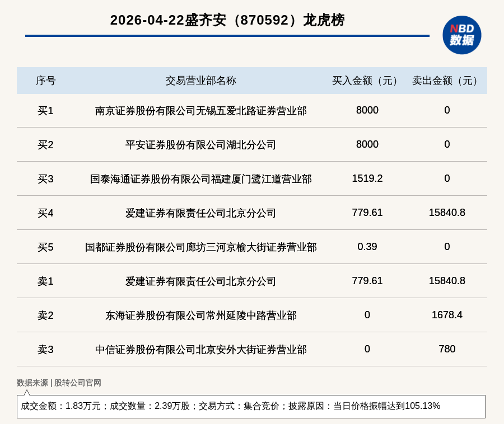Click 中信证券股份有限公司北京安外大街证券营业部 name
504x424 pixels.
200,350
